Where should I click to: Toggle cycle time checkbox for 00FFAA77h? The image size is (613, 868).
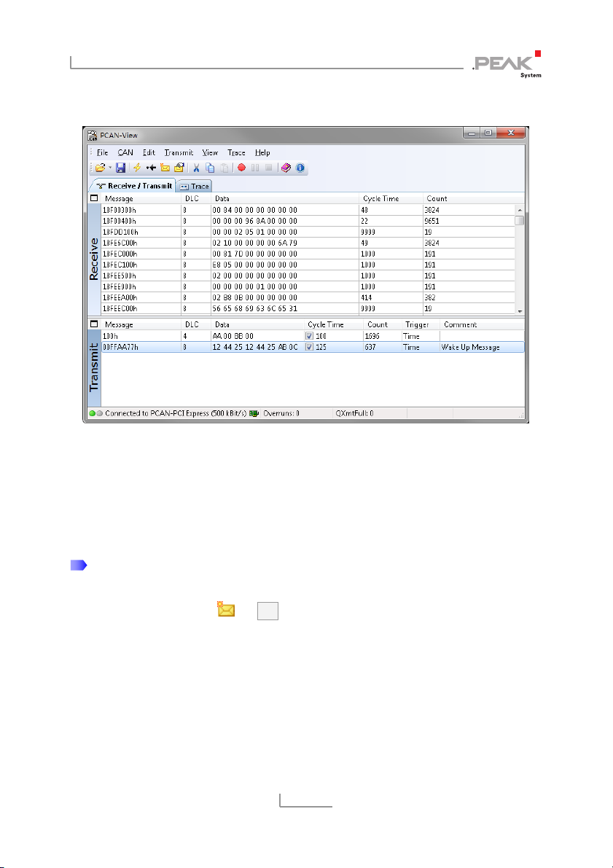click(310, 347)
